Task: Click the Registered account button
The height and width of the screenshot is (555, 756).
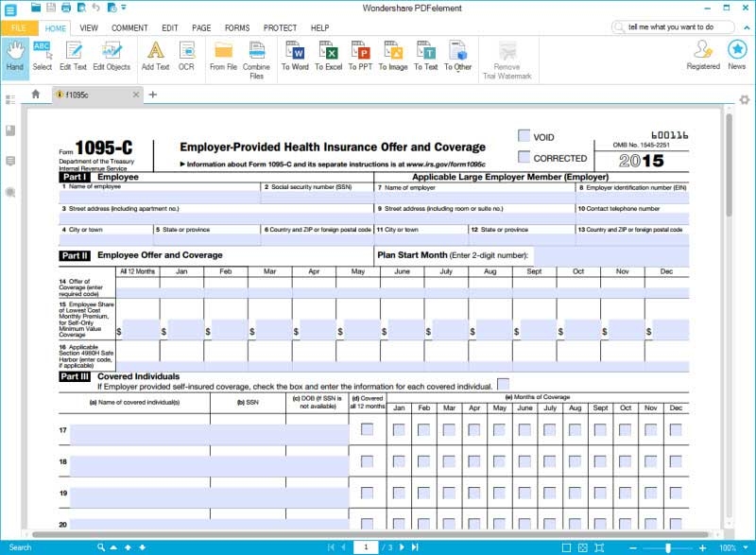Action: click(x=703, y=56)
